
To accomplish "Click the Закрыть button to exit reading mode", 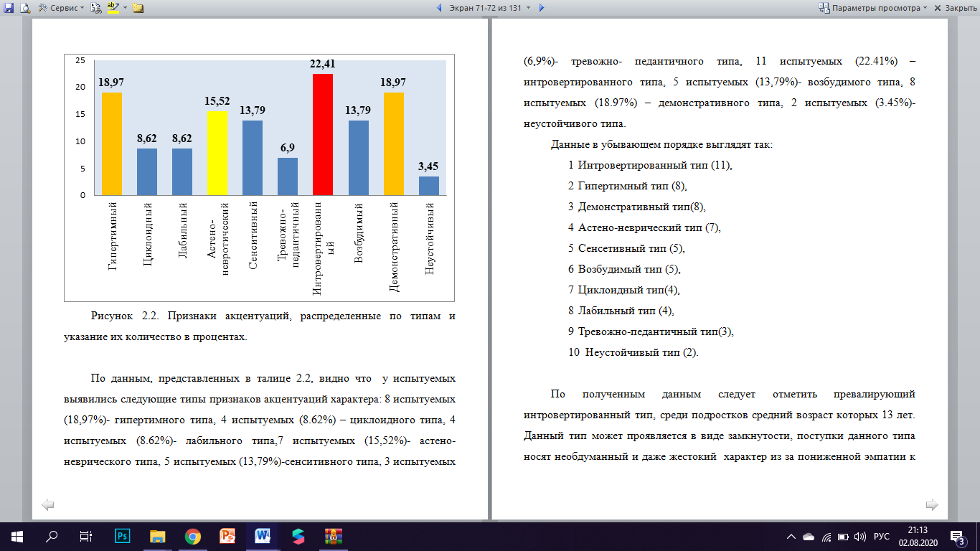I will point(954,9).
